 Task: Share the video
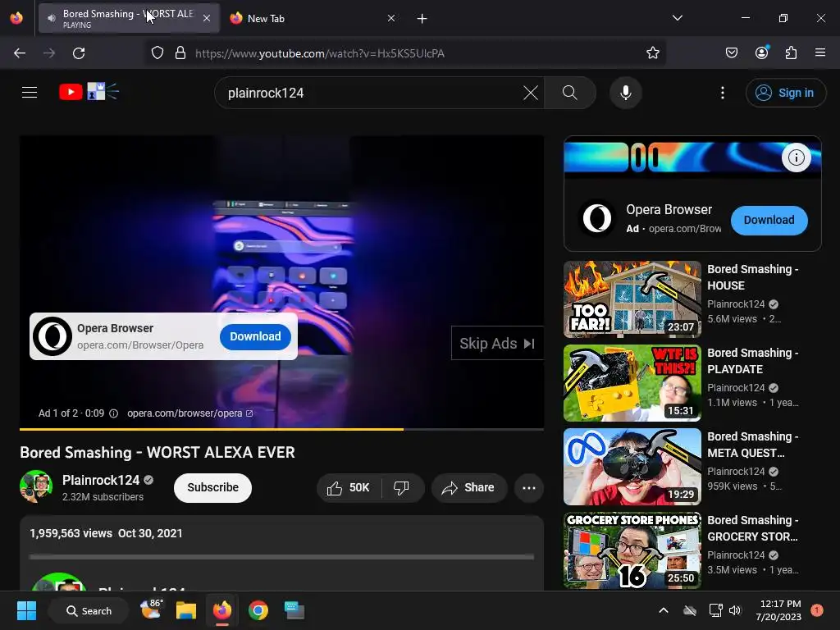coord(468,487)
